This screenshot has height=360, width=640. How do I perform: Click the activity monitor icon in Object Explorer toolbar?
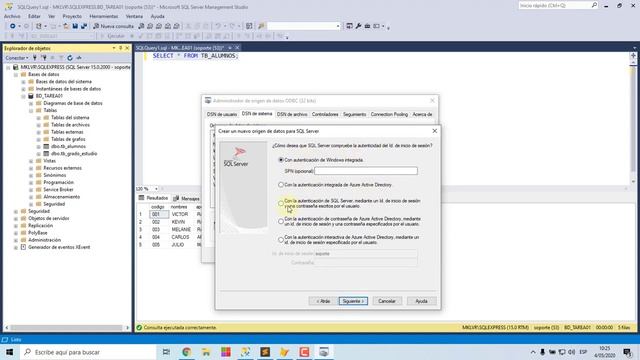[79, 58]
